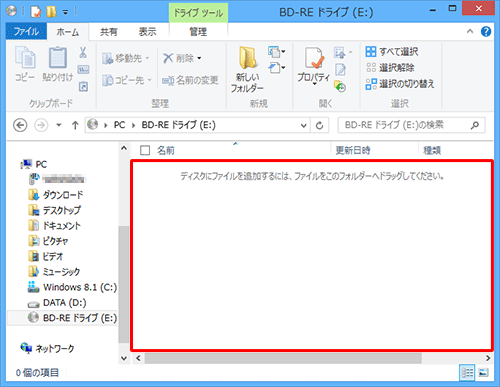The image size is (500, 387).
Task: Open Quick Access Toolbar customize dropdown
Action: tap(66, 12)
